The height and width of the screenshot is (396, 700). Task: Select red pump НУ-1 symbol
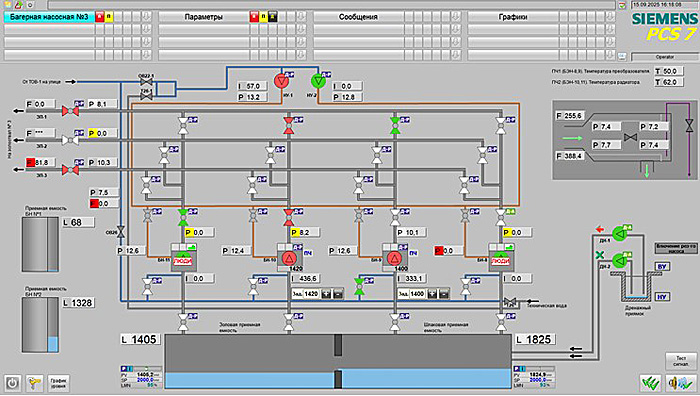(281, 81)
